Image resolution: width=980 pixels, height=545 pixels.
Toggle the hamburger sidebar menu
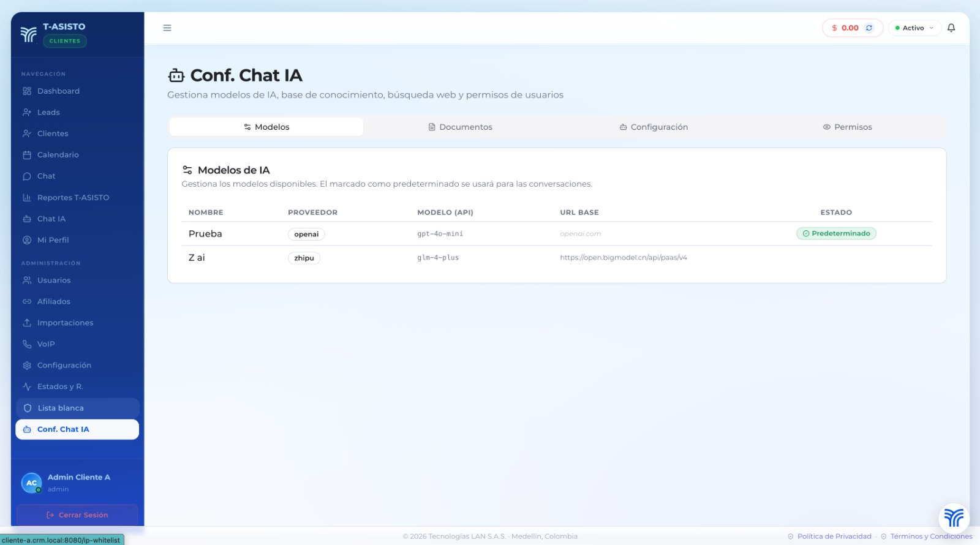coord(167,28)
